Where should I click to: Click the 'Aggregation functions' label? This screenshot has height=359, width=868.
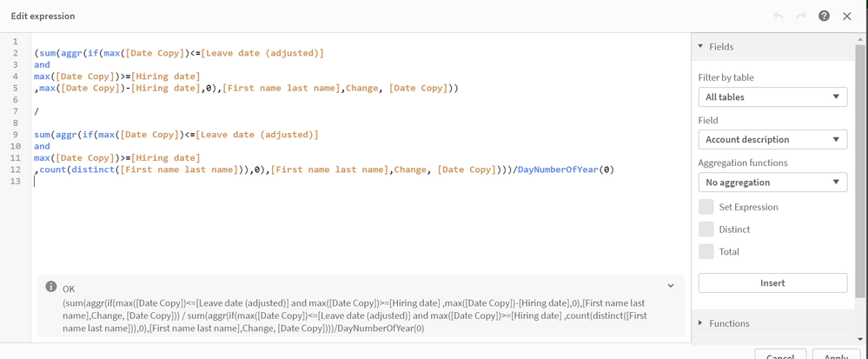741,163
